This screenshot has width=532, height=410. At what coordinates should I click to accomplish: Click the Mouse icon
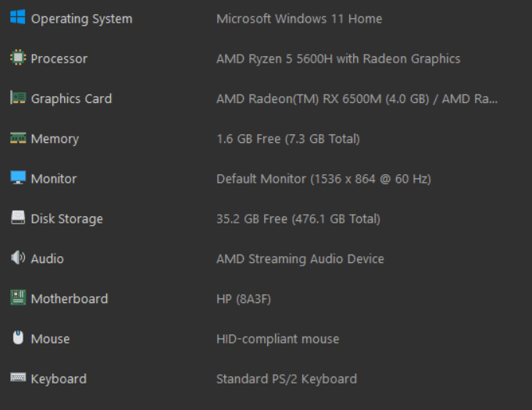point(18,338)
